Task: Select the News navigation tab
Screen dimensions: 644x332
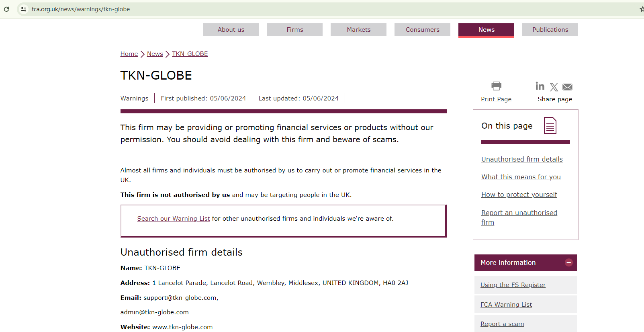Action: pyautogui.click(x=486, y=30)
